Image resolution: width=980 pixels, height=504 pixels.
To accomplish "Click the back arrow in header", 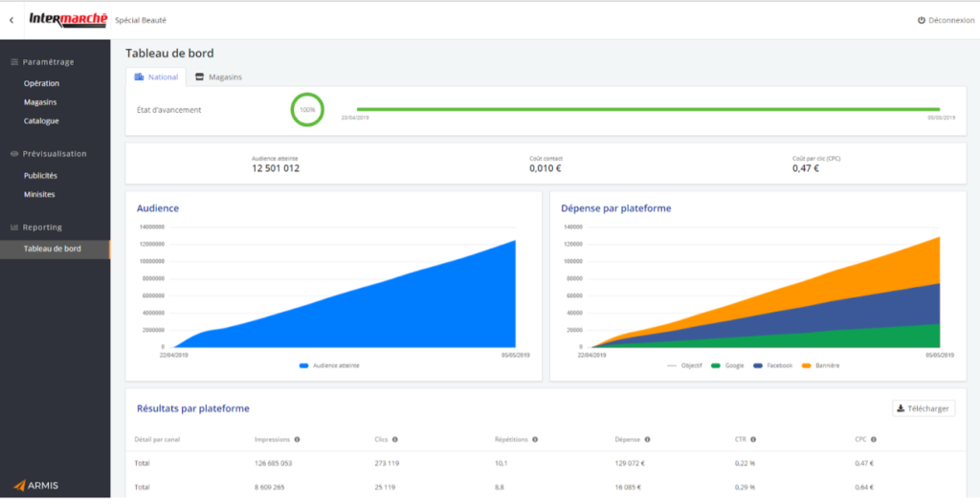I will pyautogui.click(x=11, y=19).
